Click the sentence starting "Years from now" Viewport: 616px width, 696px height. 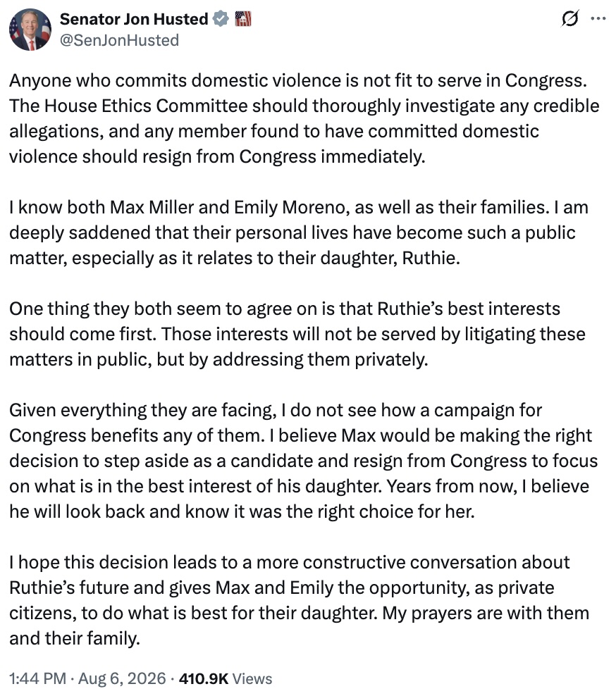tap(299, 499)
